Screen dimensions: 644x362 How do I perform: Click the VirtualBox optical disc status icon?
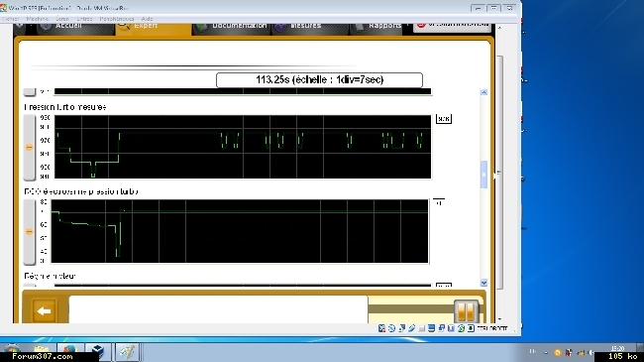click(391, 328)
